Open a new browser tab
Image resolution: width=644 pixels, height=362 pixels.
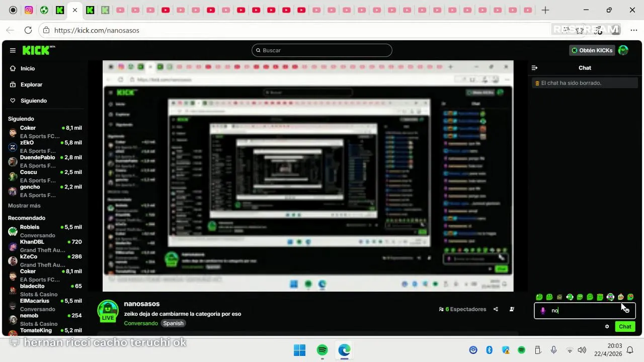pos(545,10)
